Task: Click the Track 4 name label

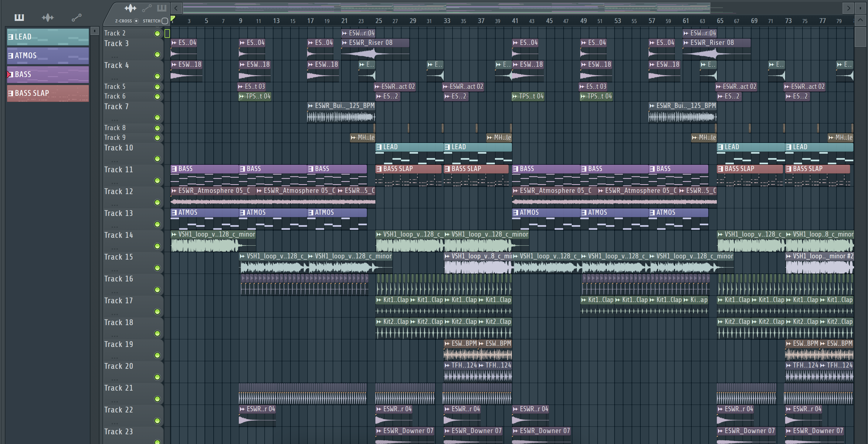Action: 117,65
